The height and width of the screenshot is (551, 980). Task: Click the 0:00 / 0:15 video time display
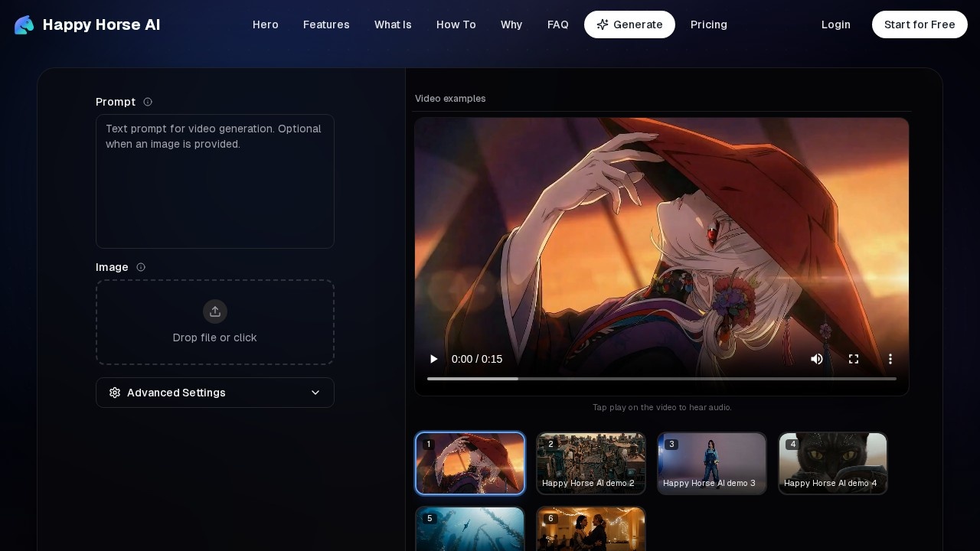pyautogui.click(x=477, y=359)
